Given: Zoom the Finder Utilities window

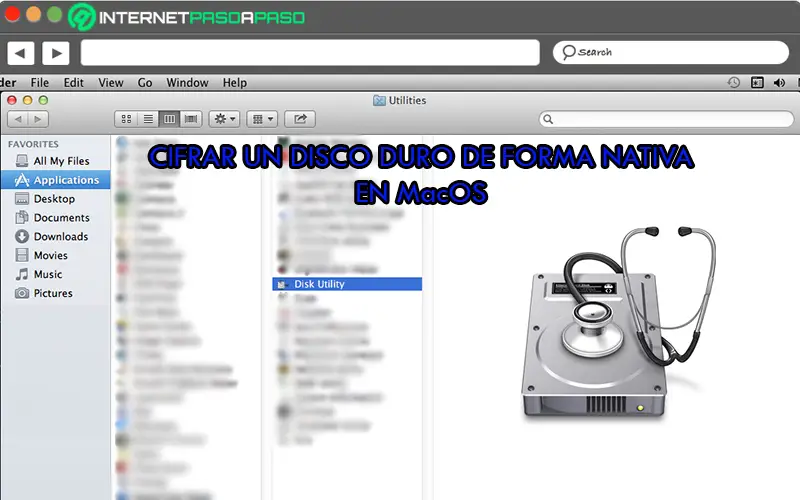Looking at the screenshot, I should [x=43, y=101].
